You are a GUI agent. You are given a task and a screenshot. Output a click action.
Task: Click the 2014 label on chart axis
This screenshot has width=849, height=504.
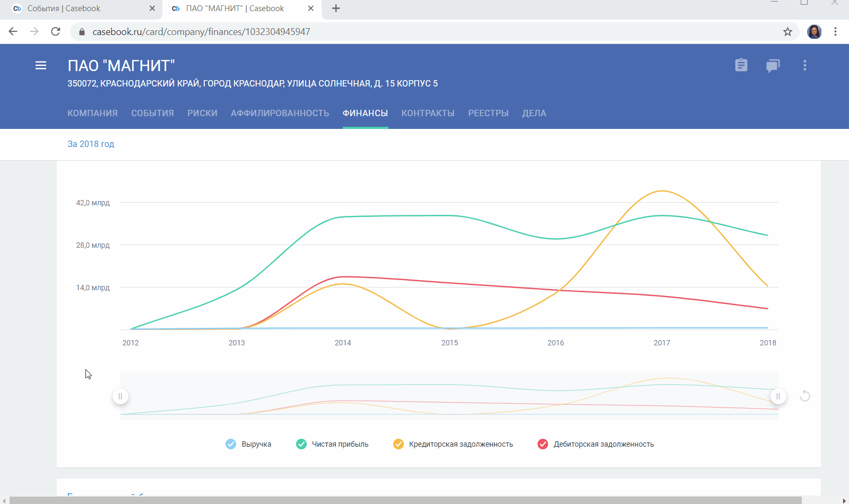coord(343,343)
